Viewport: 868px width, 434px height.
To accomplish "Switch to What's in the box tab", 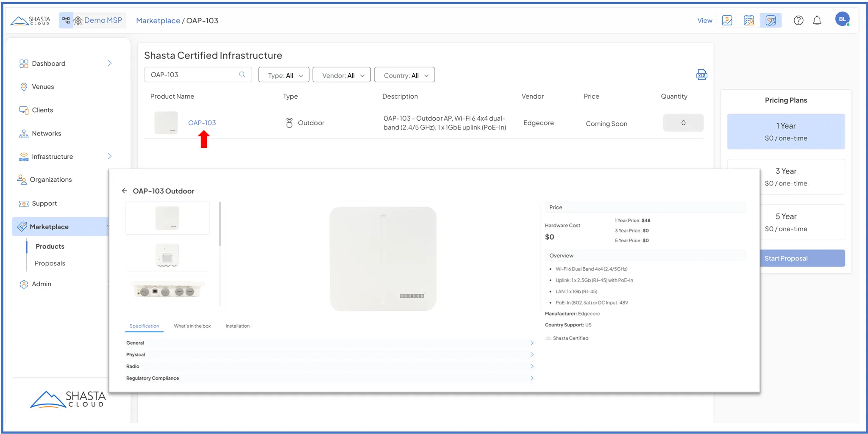I will tap(192, 326).
